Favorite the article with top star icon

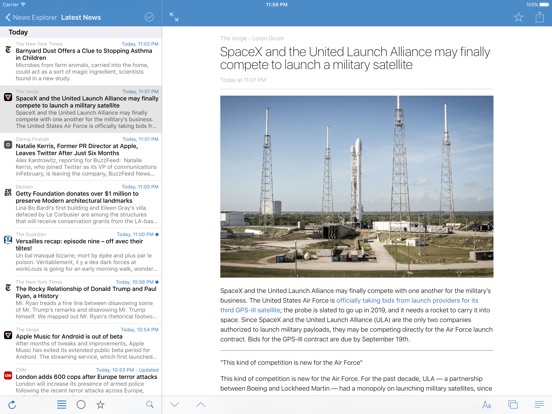coord(519,17)
